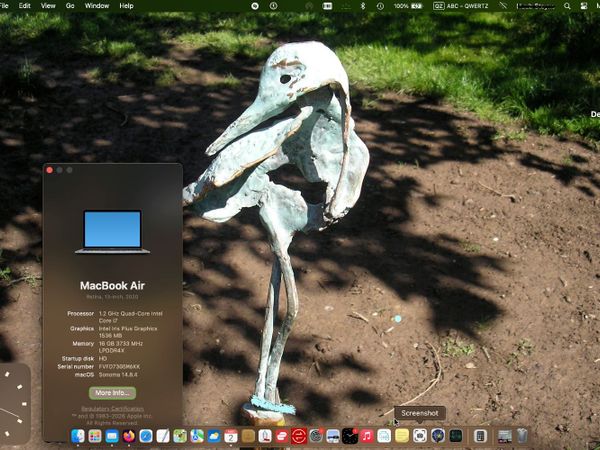The width and height of the screenshot is (600, 450).
Task: Open the View menu
Action: [48, 6]
